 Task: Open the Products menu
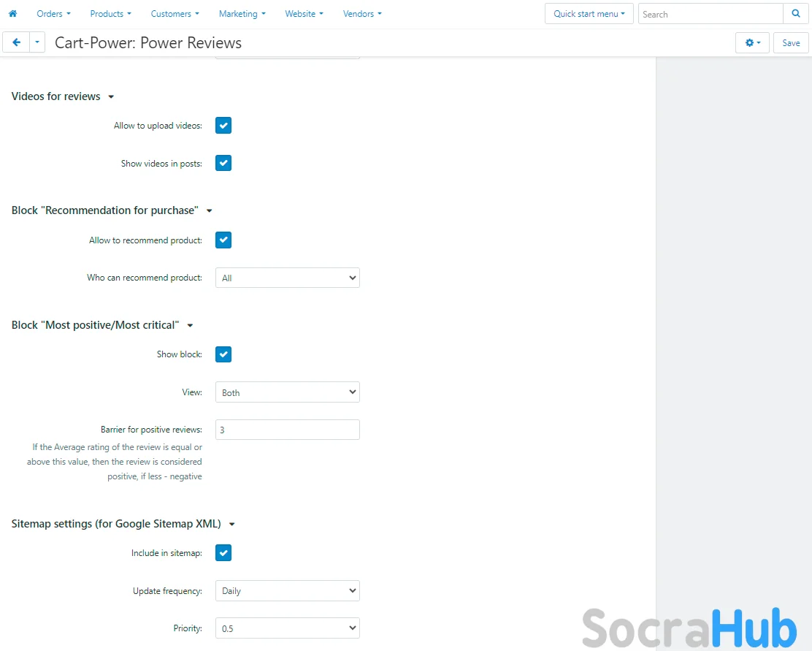pos(111,14)
